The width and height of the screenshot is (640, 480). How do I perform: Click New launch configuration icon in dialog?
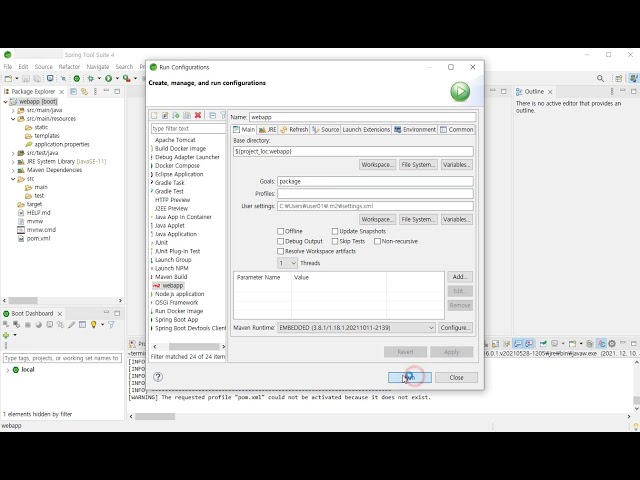[154, 116]
